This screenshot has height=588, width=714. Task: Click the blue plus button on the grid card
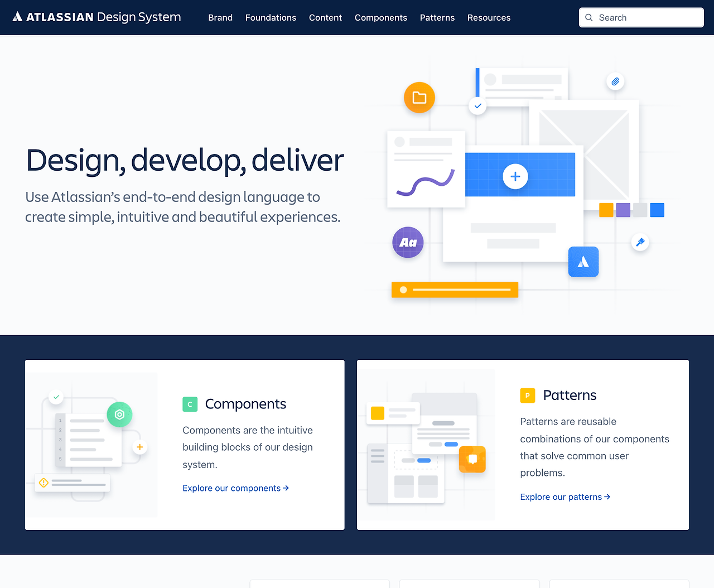point(515,176)
